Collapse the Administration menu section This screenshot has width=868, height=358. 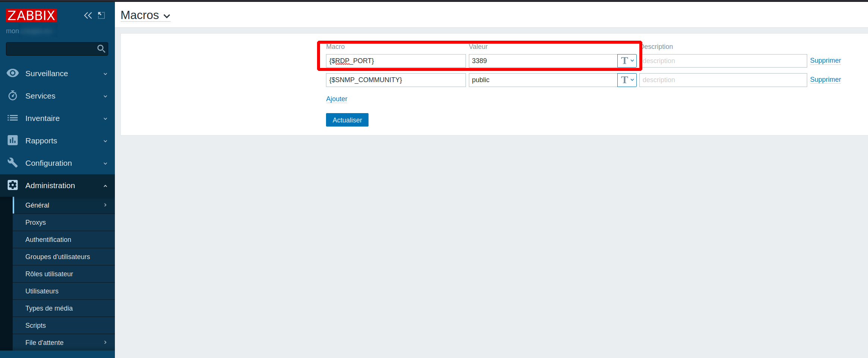[105, 186]
